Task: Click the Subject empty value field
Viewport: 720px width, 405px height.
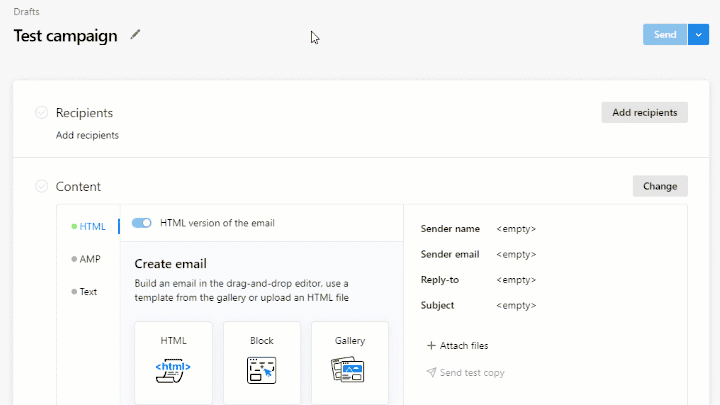Action: 516,306
